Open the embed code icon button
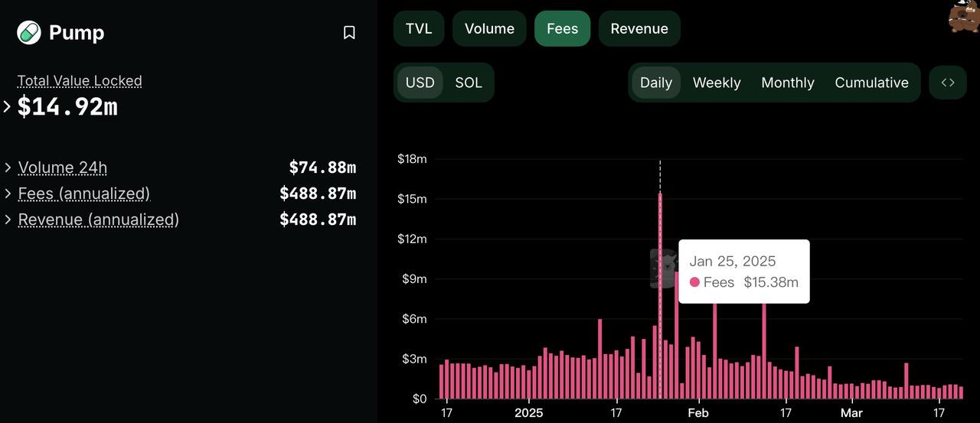This screenshot has width=980, height=423. pos(948,83)
